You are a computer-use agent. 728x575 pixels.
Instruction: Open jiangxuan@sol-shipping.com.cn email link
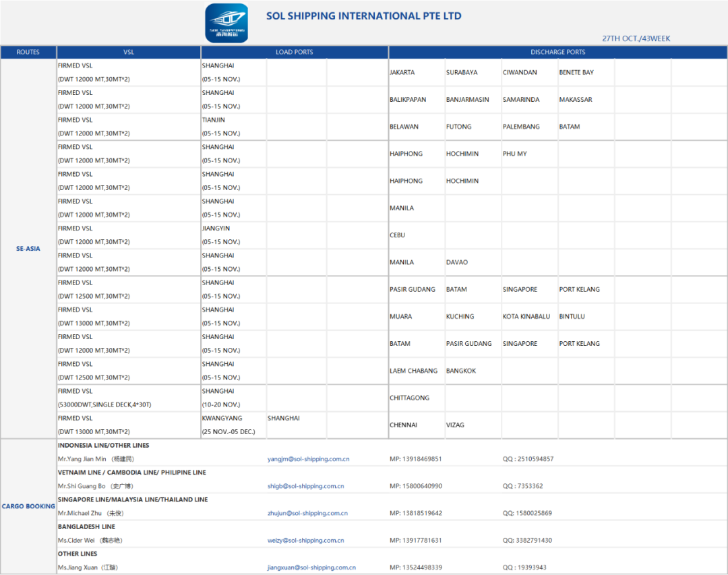pos(311,568)
